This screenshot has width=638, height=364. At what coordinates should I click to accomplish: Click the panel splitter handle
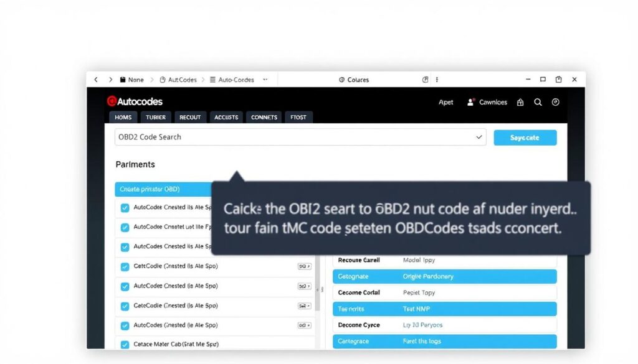[x=323, y=290]
